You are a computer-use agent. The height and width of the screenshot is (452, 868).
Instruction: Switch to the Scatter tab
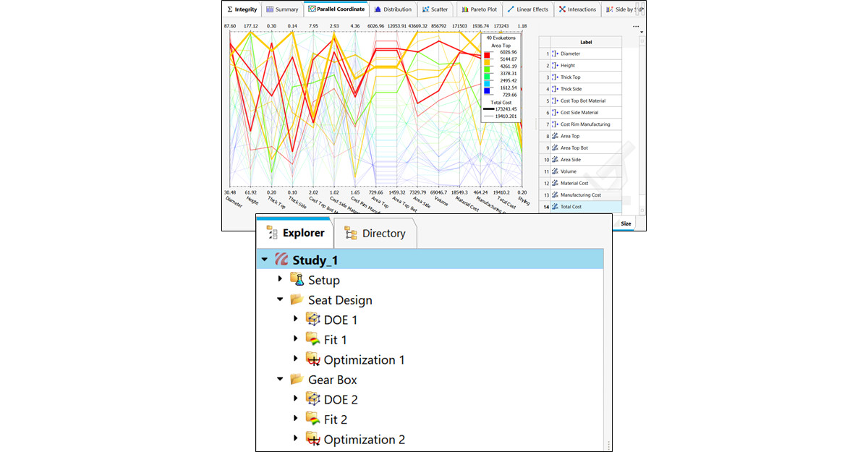[435, 9]
